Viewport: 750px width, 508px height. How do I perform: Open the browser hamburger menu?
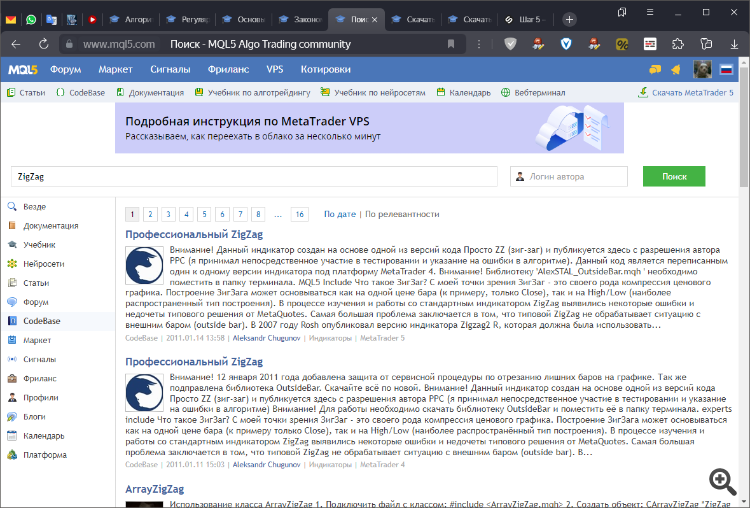[x=650, y=12]
